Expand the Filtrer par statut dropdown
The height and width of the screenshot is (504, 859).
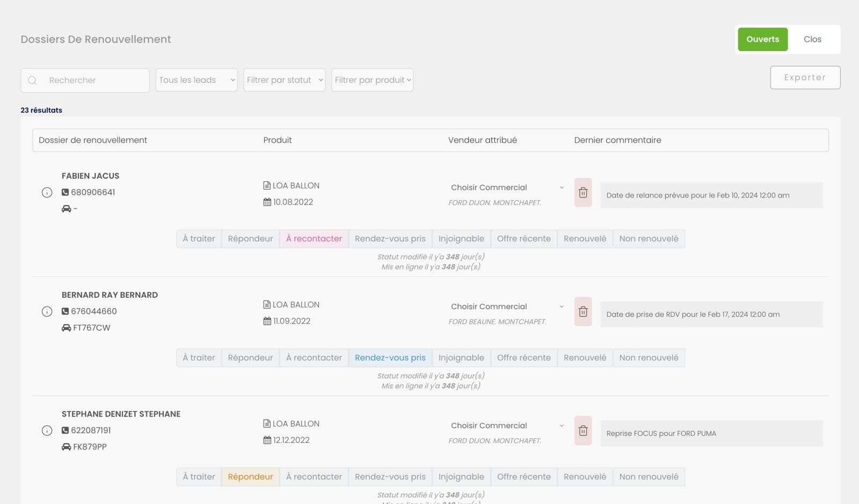285,81
